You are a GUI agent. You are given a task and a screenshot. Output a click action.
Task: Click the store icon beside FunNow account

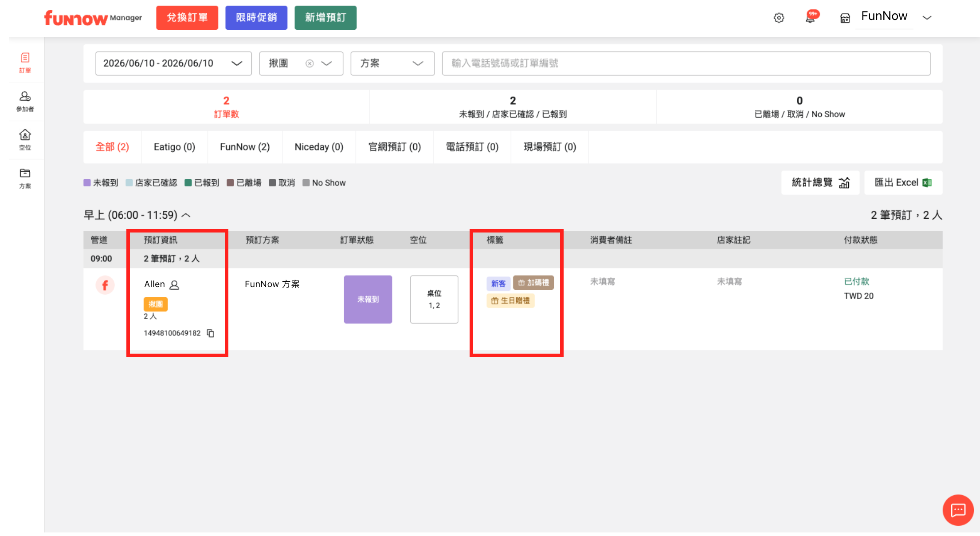[845, 18]
